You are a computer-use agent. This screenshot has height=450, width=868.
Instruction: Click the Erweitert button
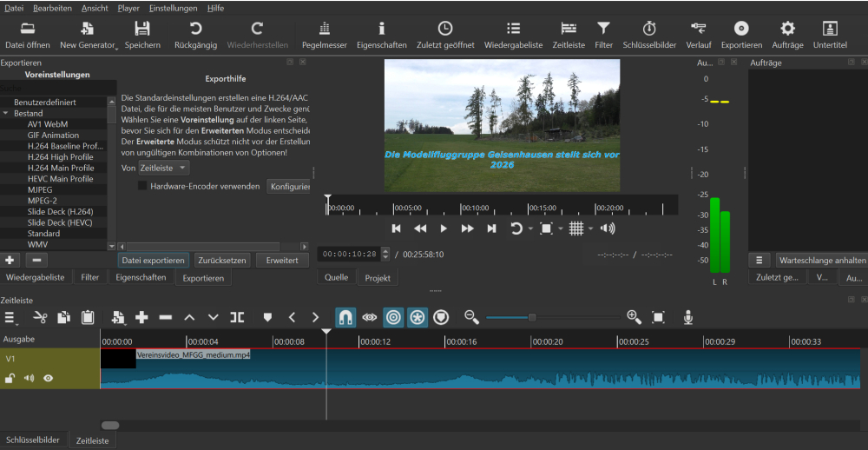click(282, 260)
